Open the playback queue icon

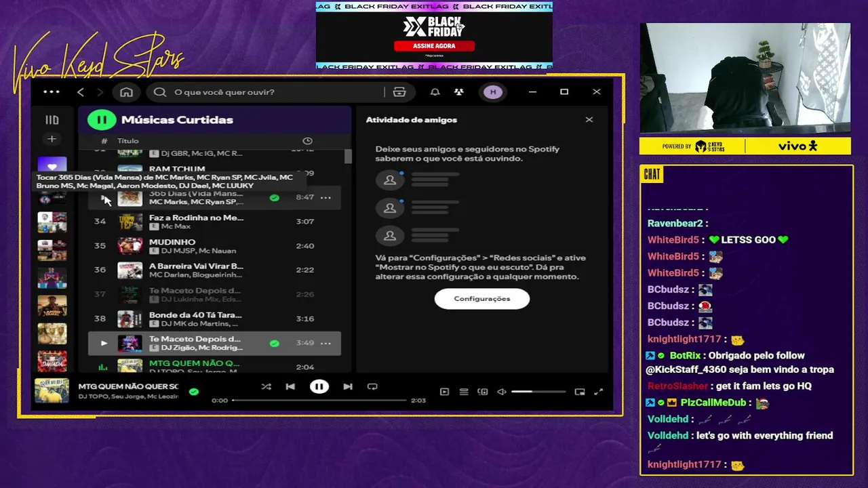tap(464, 392)
